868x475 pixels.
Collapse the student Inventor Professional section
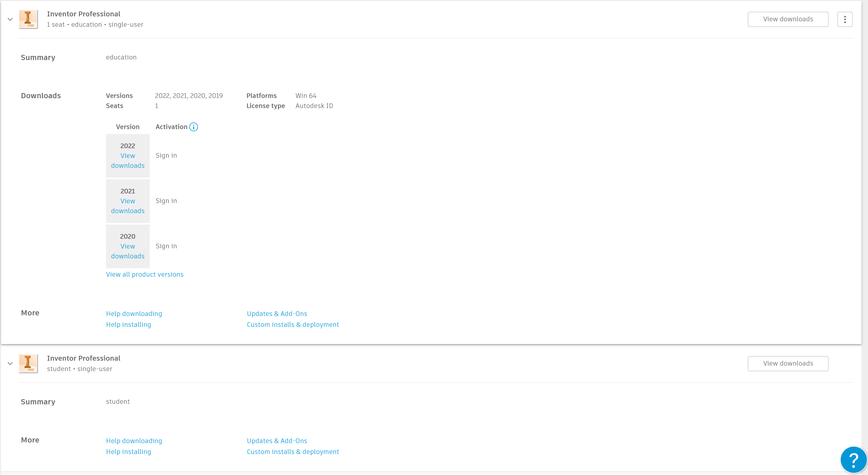coord(10,364)
